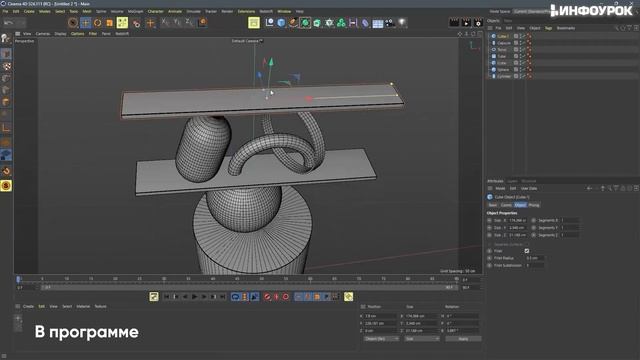Screen dimensions: 640x360
Task: Select the Live Selection tool
Action: click(73, 23)
